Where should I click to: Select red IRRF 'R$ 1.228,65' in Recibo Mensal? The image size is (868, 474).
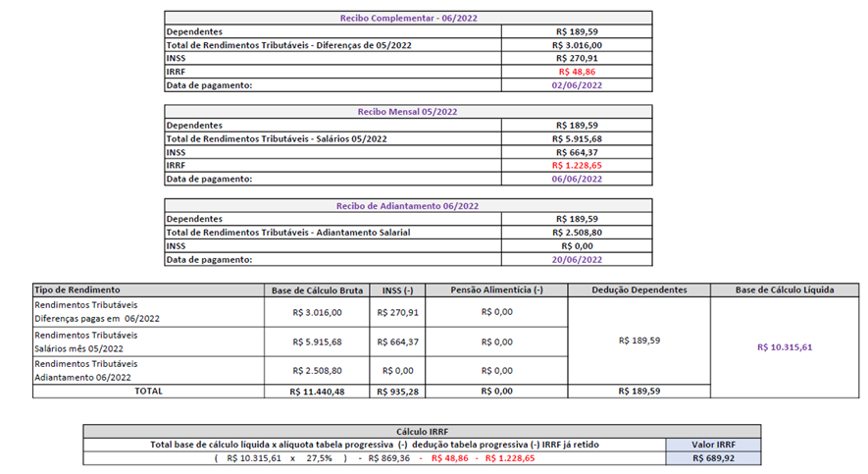[577, 165]
